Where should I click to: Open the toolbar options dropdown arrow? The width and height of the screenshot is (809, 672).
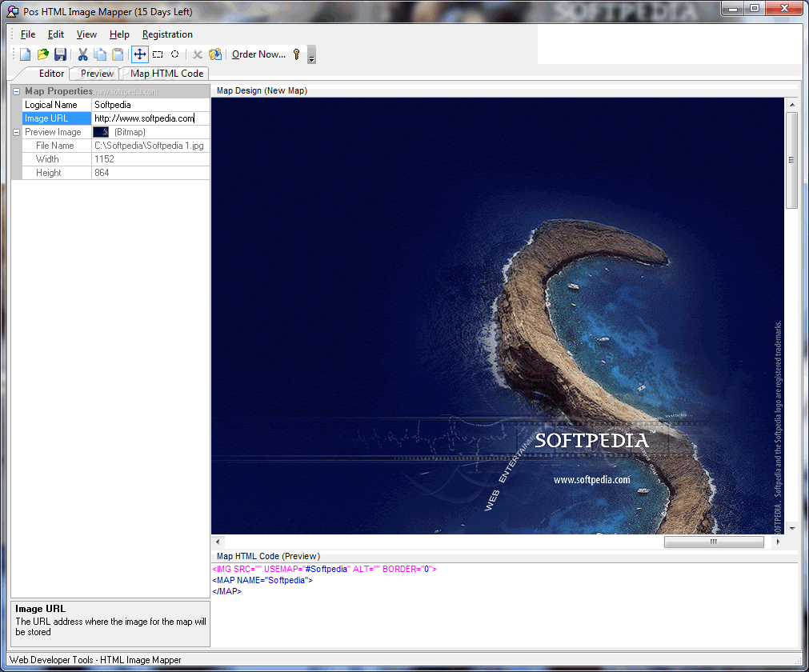click(x=311, y=54)
